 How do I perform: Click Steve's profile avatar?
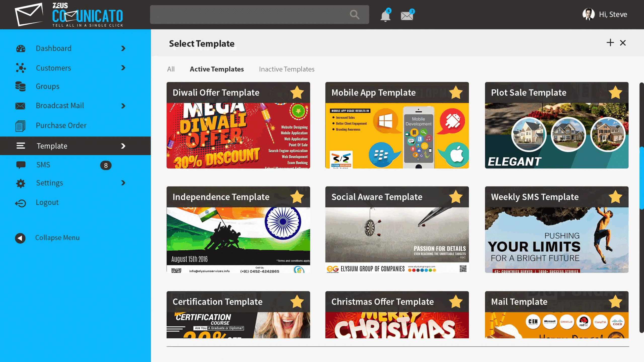pyautogui.click(x=588, y=14)
